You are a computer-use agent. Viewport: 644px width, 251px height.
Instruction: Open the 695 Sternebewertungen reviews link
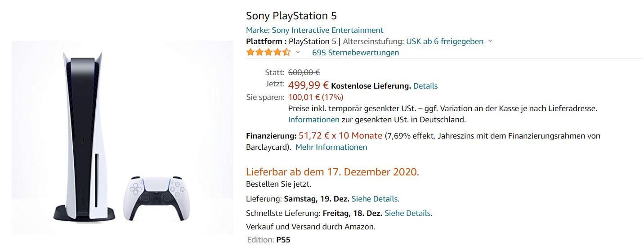click(355, 53)
